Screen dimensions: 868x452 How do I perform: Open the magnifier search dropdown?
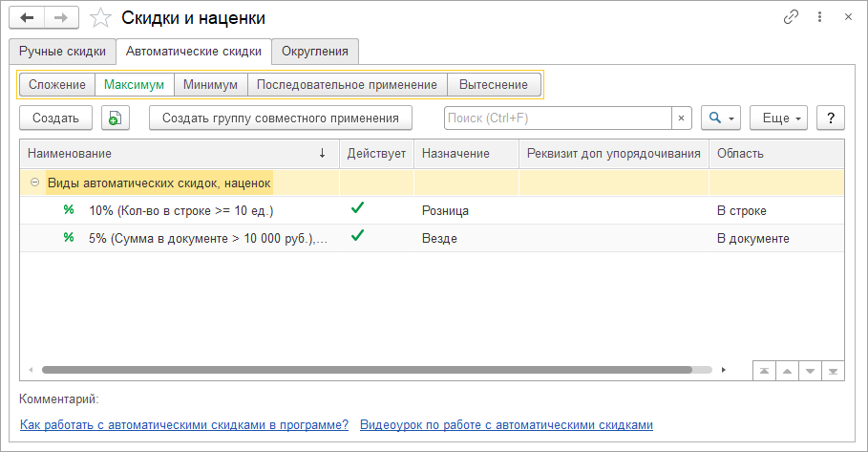click(x=720, y=118)
